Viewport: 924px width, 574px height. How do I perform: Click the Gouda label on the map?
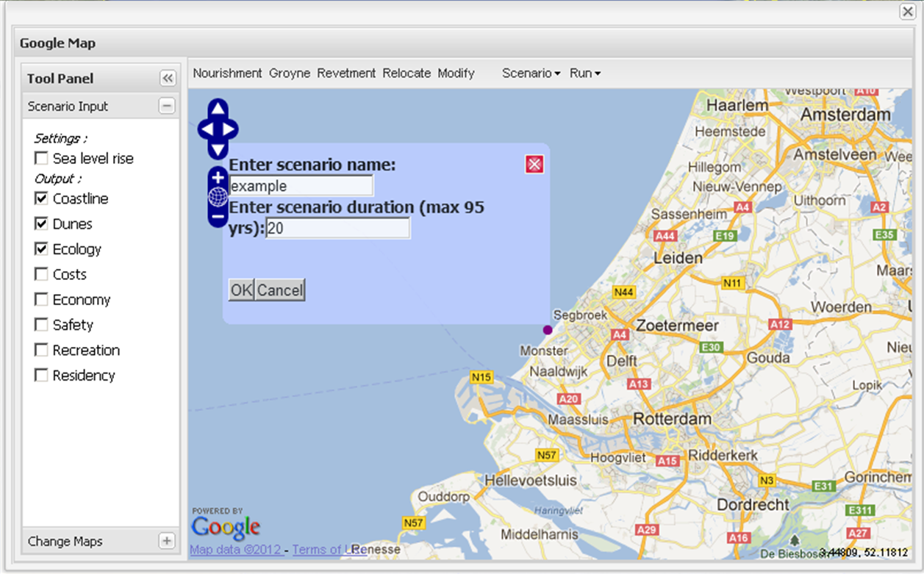pyautogui.click(x=770, y=358)
